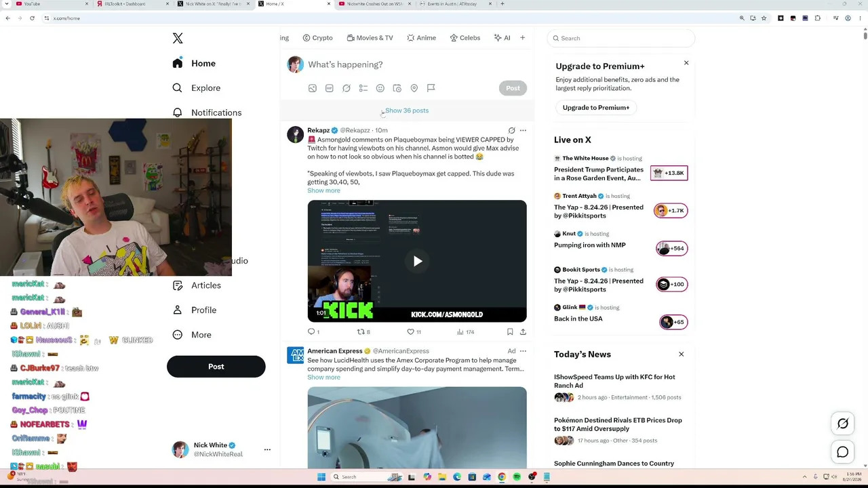Click the greyed Post button in composer

[513, 88]
